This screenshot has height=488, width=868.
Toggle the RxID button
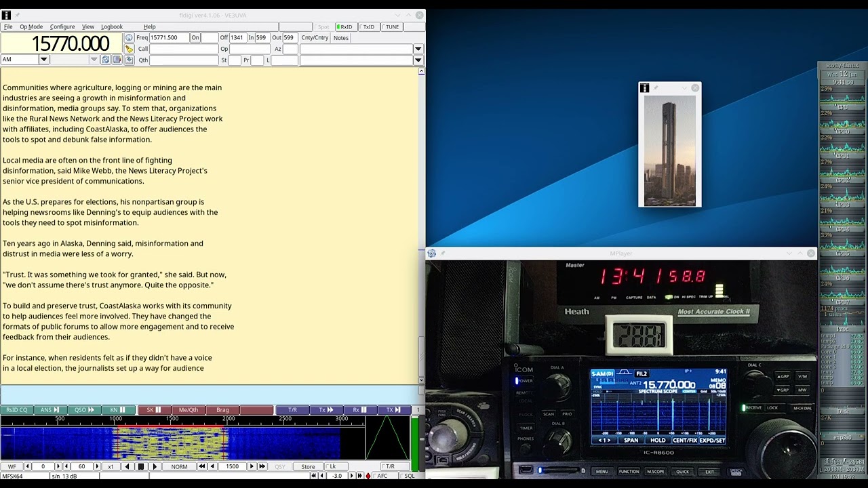[x=345, y=27]
